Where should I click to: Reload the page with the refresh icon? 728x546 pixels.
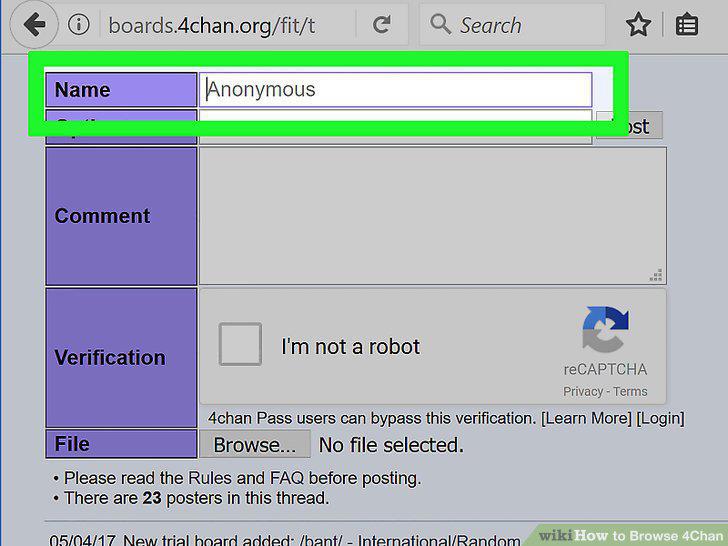382,25
